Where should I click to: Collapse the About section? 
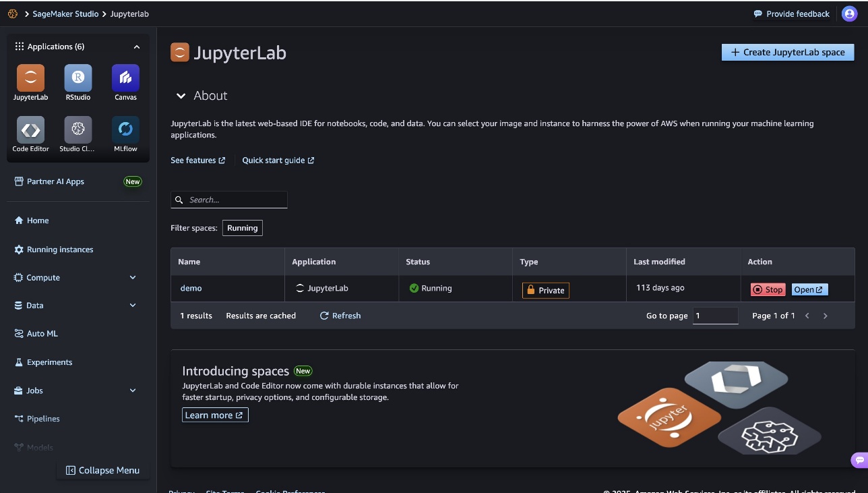(181, 96)
